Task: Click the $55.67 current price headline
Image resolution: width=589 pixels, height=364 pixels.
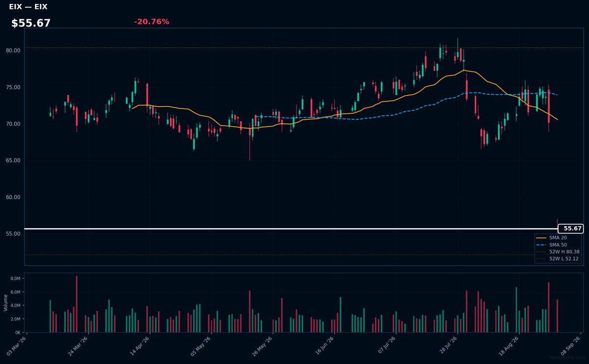Action: coord(31,23)
